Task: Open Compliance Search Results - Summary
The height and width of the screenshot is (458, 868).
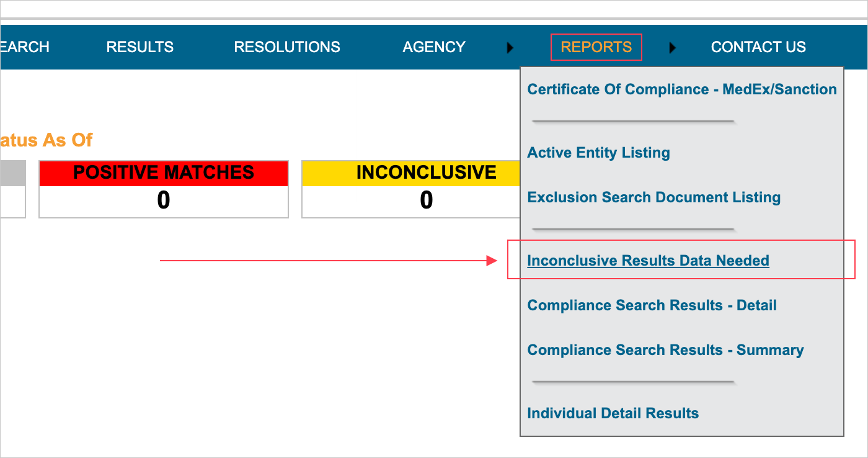Action: pos(665,349)
